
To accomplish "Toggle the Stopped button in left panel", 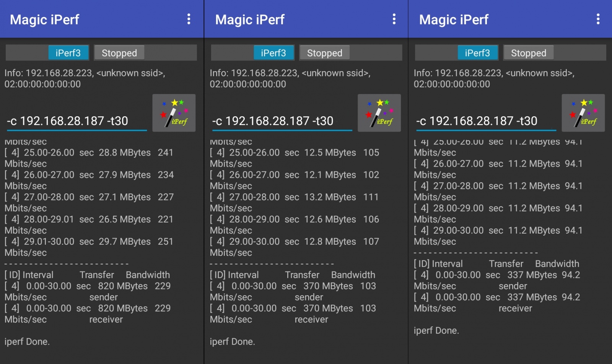I will tap(119, 53).
